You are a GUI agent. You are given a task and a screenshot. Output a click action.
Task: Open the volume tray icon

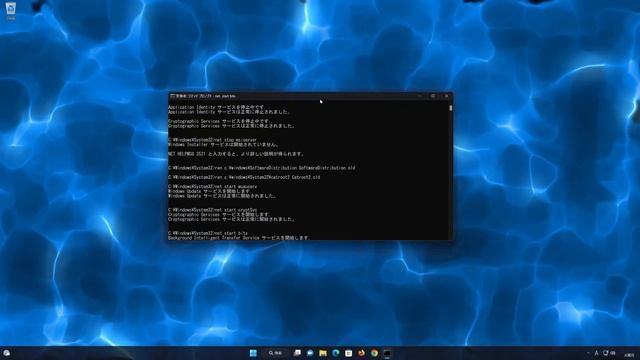[x=613, y=353]
